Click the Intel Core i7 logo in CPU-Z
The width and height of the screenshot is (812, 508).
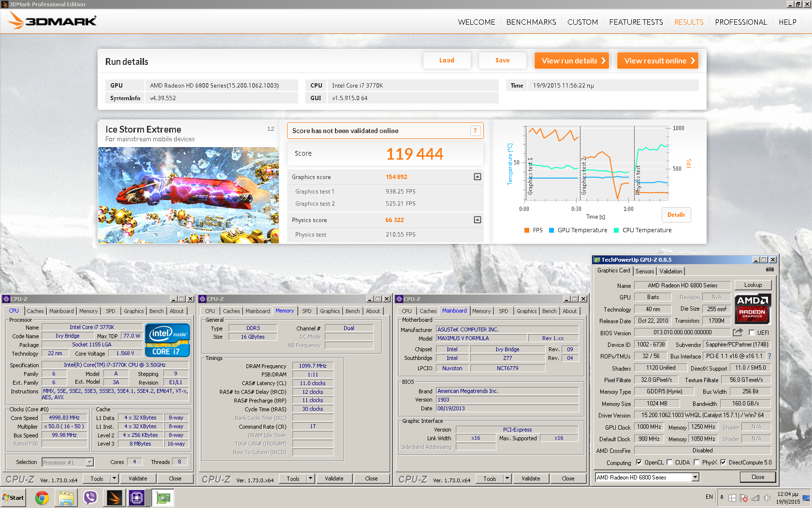(167, 340)
